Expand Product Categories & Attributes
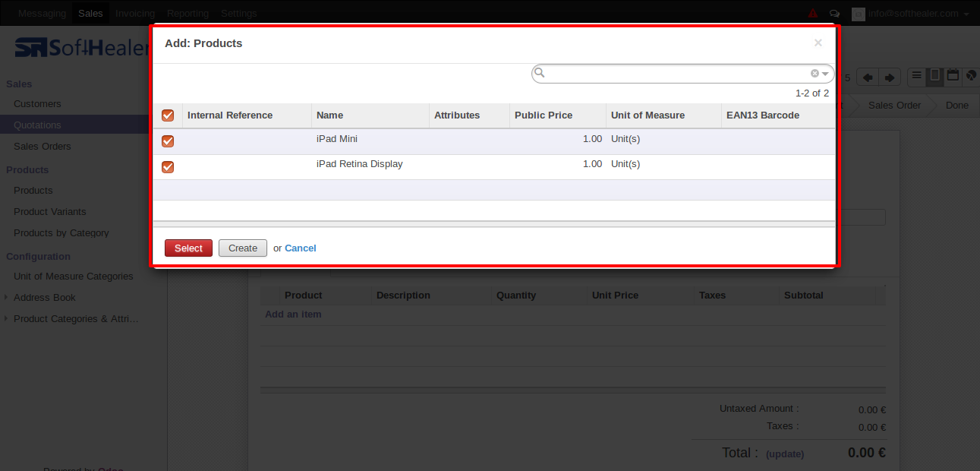This screenshot has width=980, height=471. (x=76, y=319)
